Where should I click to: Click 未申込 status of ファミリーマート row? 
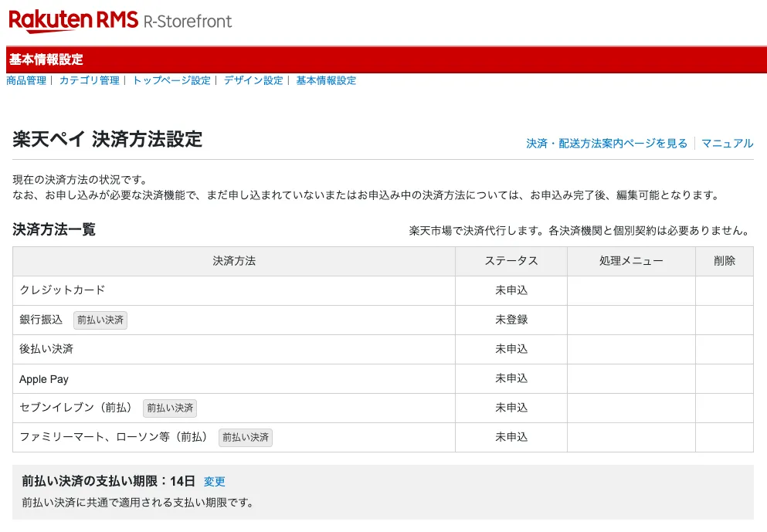[x=511, y=437]
